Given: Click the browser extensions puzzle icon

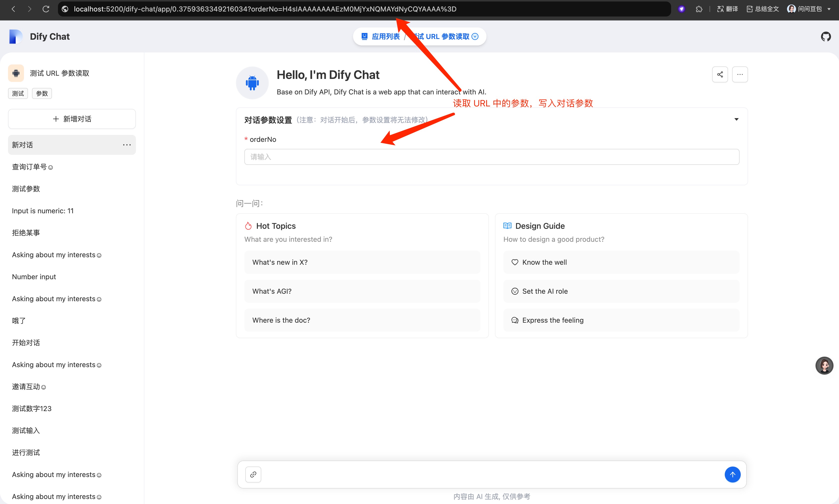Looking at the screenshot, I should 699,9.
